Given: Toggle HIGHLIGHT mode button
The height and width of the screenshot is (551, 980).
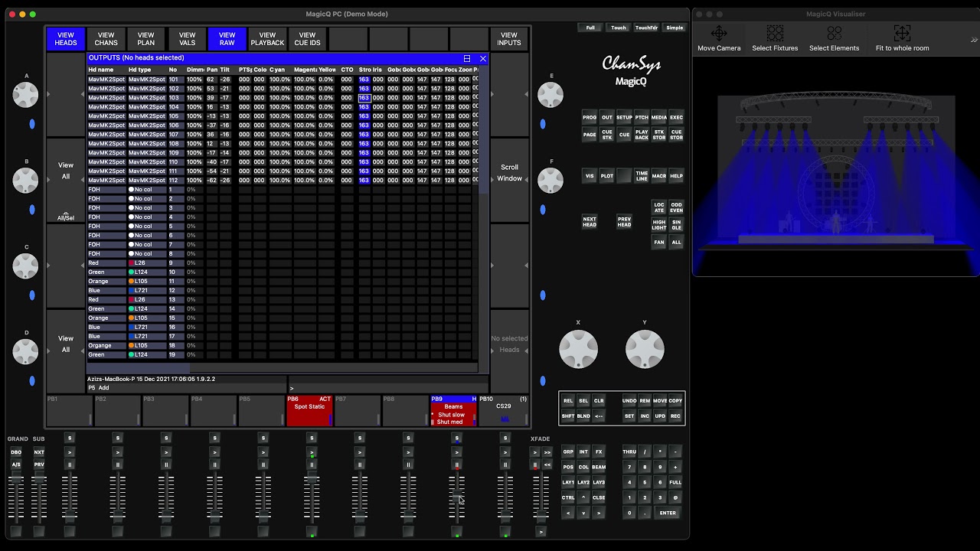Looking at the screenshot, I should pyautogui.click(x=659, y=225).
